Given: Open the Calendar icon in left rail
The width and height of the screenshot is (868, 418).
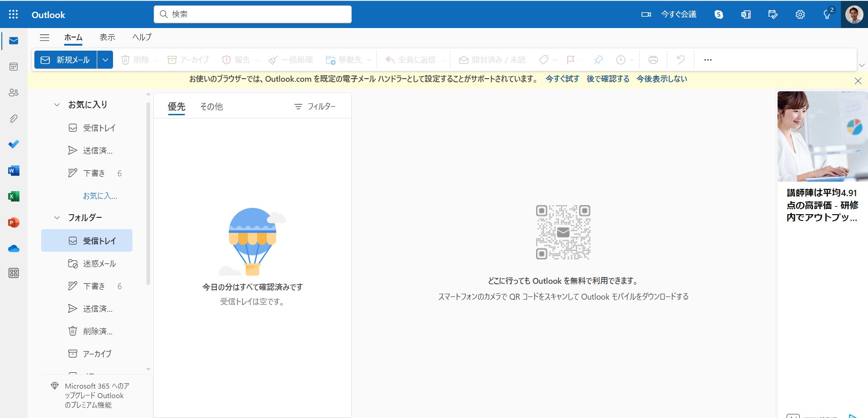Looking at the screenshot, I should pos(14,67).
